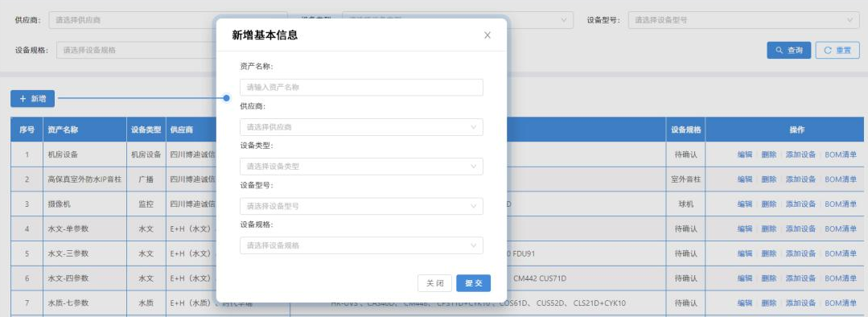
Task: Open BOM清单 for row 水文-单参数
Action: pos(841,229)
